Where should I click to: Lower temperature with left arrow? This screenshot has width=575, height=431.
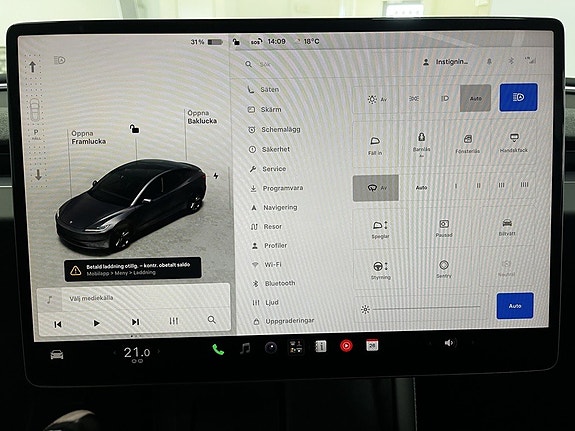[114, 353]
